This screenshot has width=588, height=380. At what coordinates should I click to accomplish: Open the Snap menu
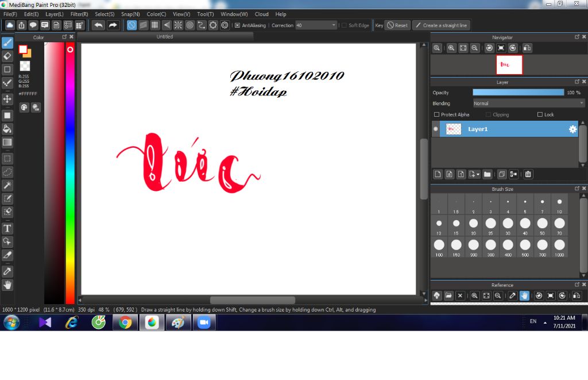tap(130, 14)
